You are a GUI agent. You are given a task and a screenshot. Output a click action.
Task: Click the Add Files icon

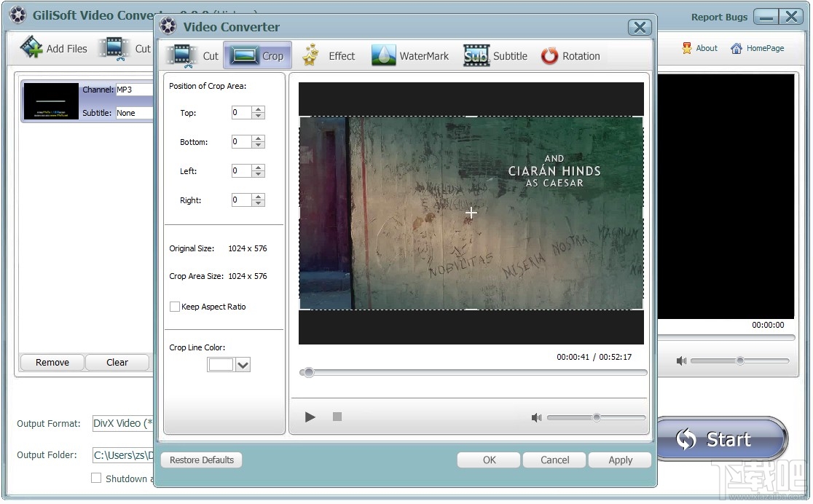click(x=32, y=46)
